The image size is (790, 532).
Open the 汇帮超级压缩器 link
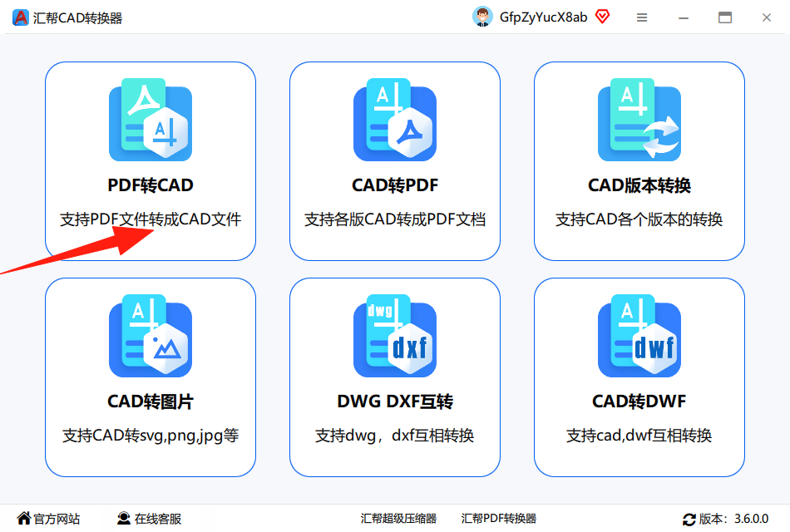point(398,519)
